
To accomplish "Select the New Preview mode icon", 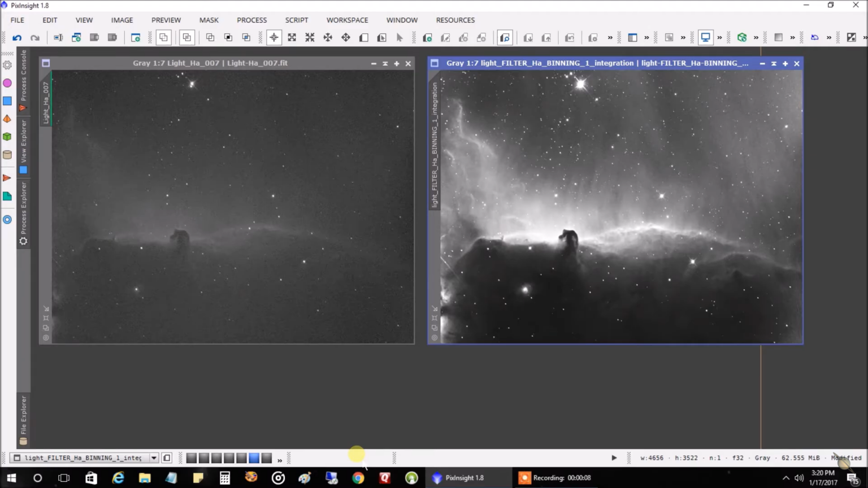I will click(364, 38).
